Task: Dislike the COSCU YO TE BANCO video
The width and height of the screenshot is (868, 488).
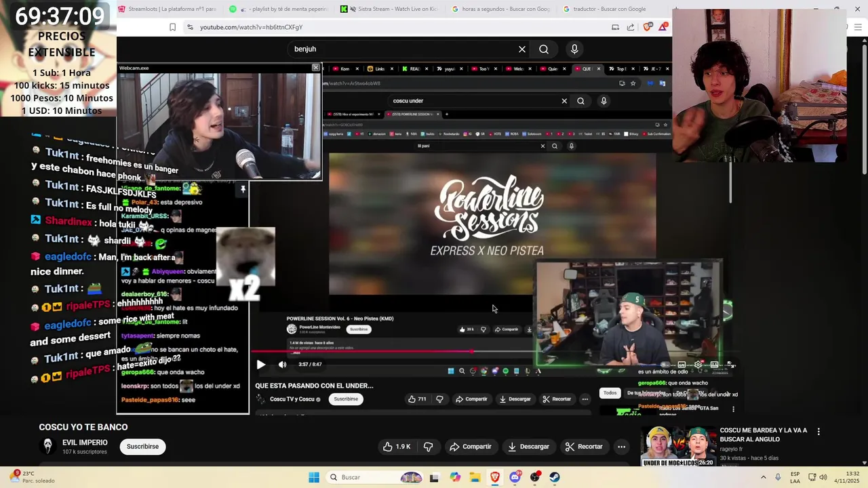Action: tap(428, 447)
